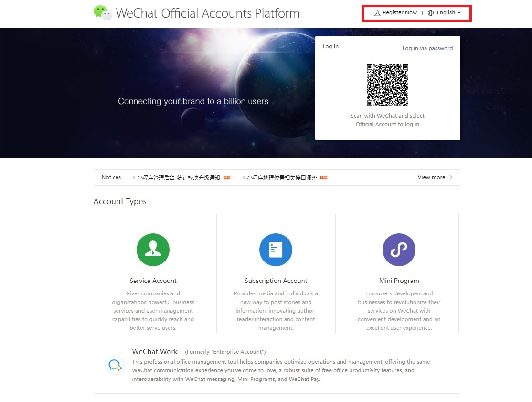This screenshot has width=532, height=402.
Task: Switch to Log in via password
Action: [x=427, y=48]
